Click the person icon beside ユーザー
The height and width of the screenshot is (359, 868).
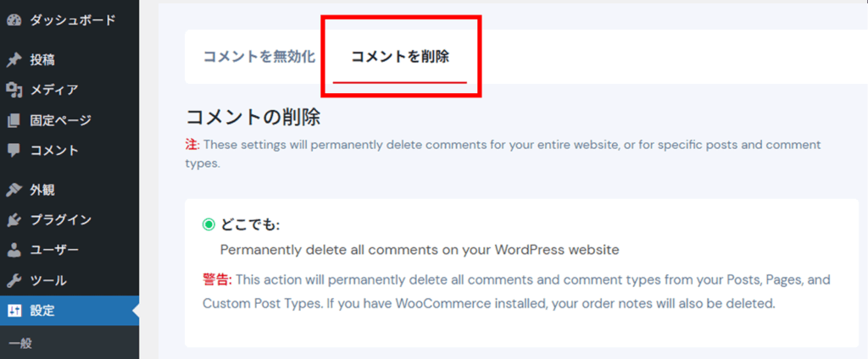coord(14,251)
